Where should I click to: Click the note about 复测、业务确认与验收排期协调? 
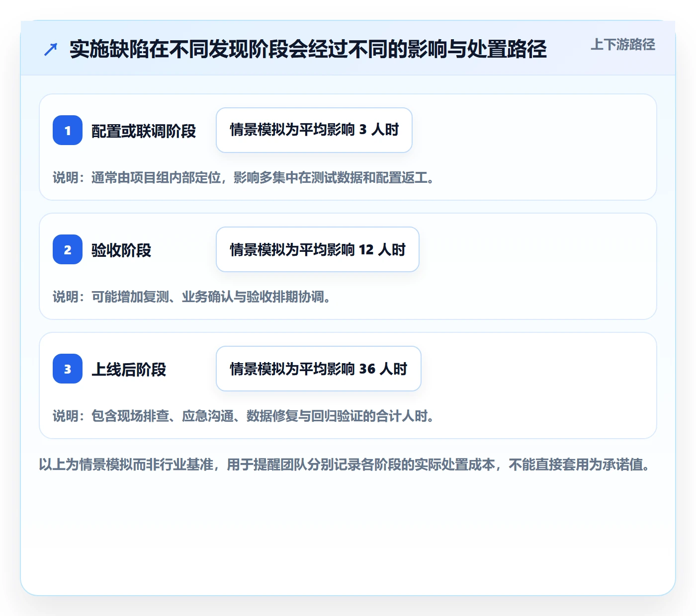point(192,297)
